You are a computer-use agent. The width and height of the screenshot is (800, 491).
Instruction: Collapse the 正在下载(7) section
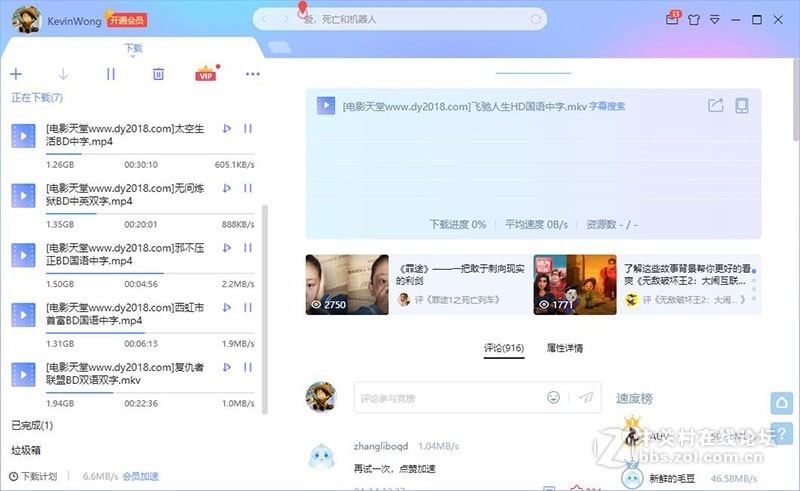[x=37, y=97]
